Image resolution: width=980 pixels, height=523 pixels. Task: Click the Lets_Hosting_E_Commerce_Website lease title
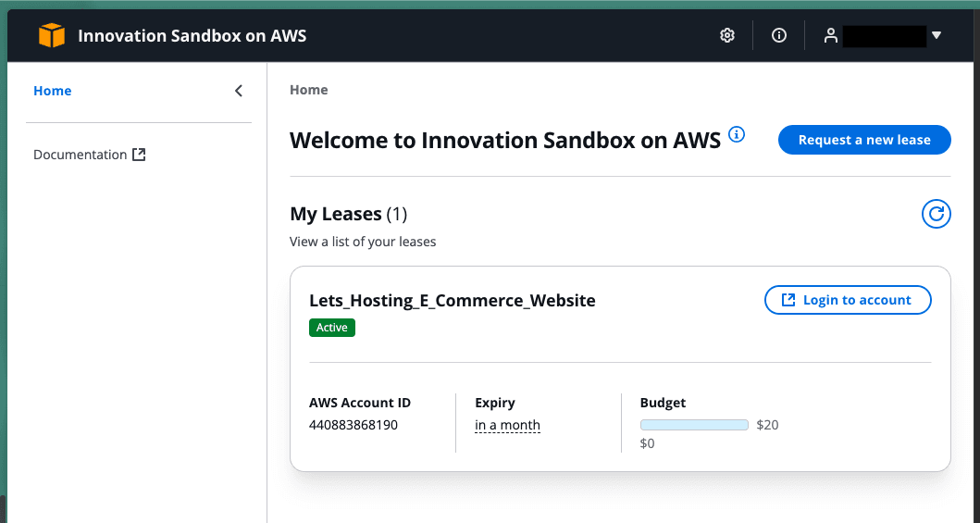point(452,301)
